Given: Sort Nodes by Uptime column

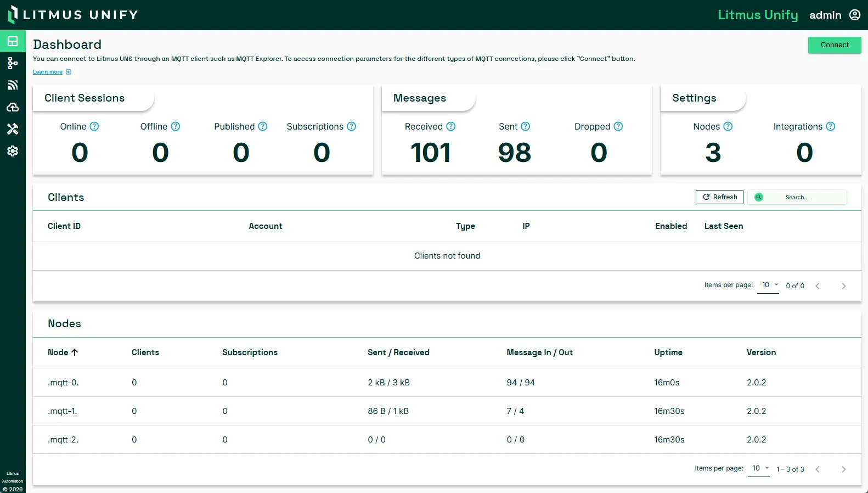Looking at the screenshot, I should point(668,352).
